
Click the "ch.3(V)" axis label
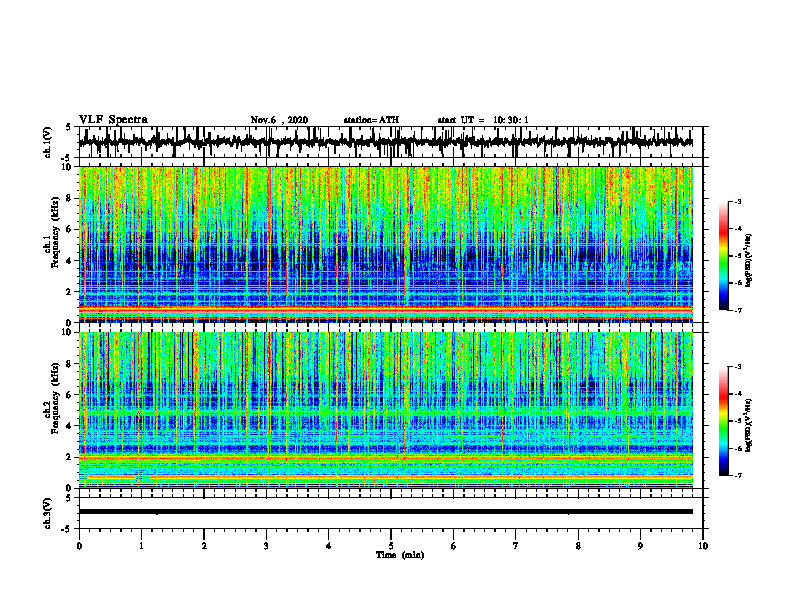point(48,513)
